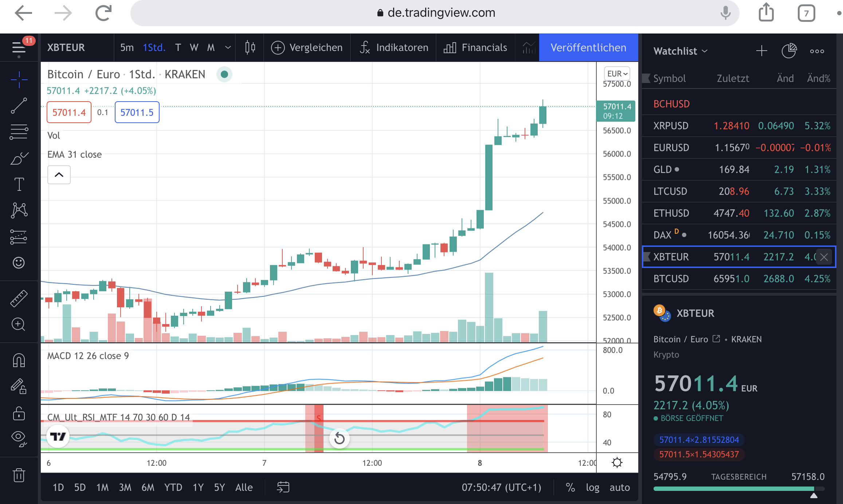Screen dimensions: 843x504
Task: Switch to the M monthly timeframe
Action: [211, 47]
